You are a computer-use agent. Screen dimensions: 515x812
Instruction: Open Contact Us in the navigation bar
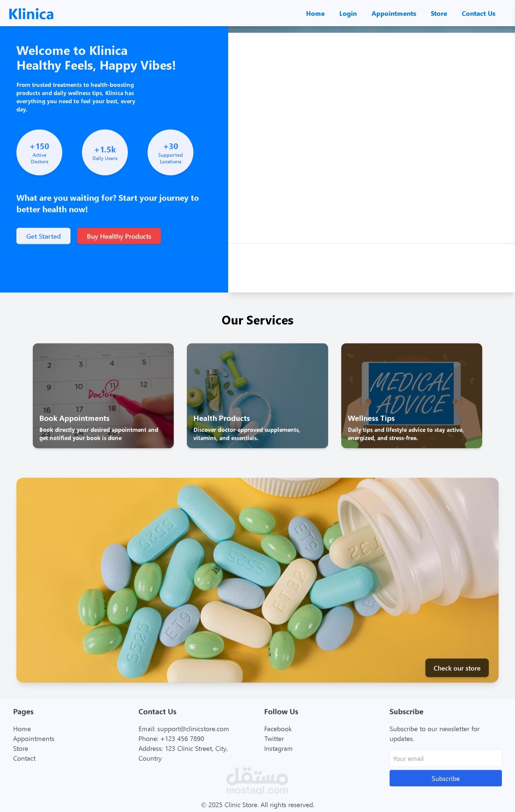click(478, 13)
